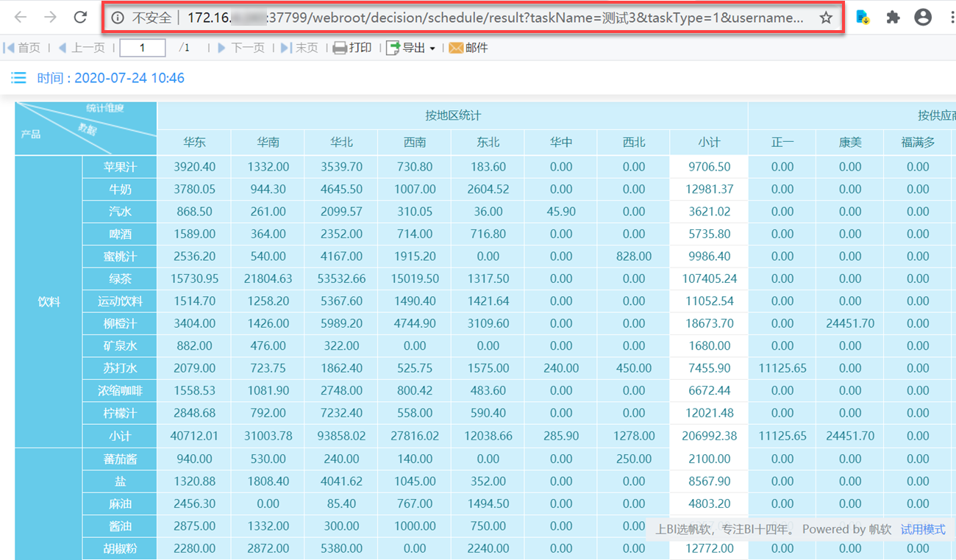This screenshot has width=956, height=560.
Task: Jump to the last page with 末页
Action: tap(299, 48)
